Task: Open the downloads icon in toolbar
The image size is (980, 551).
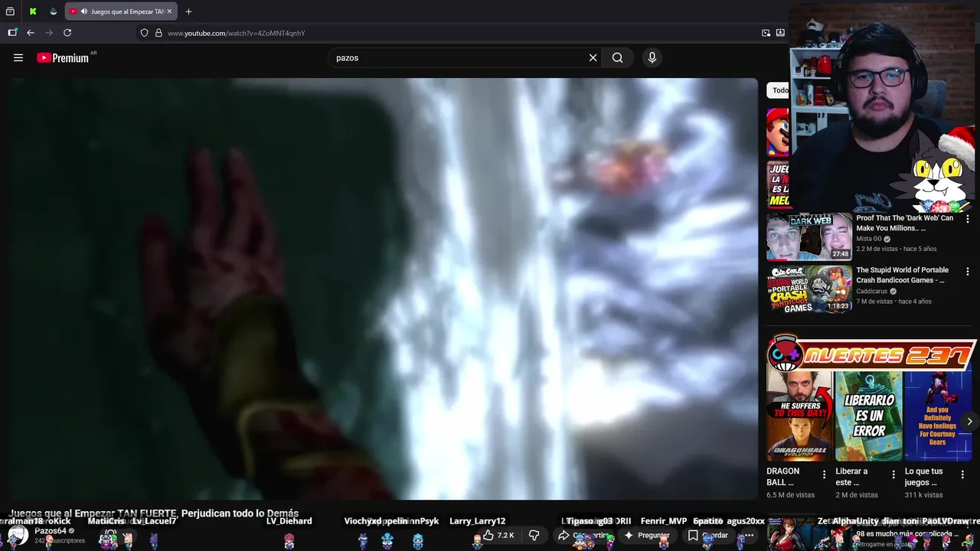Action: [x=780, y=33]
